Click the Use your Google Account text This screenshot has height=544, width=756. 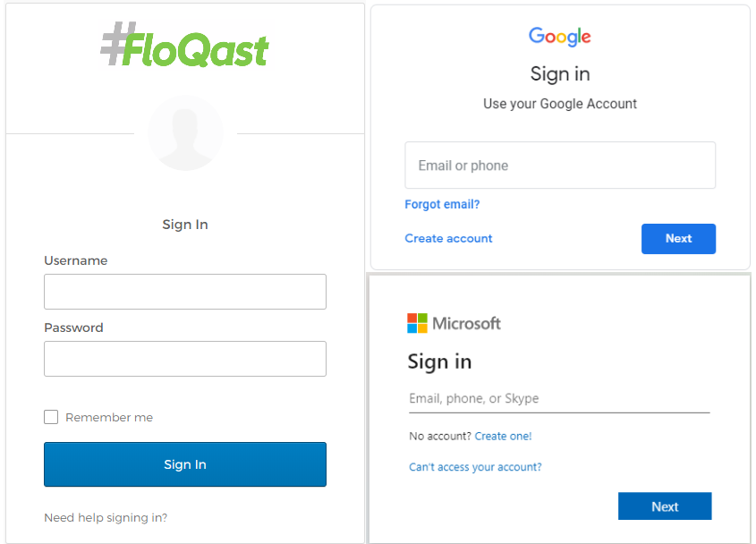click(x=560, y=104)
